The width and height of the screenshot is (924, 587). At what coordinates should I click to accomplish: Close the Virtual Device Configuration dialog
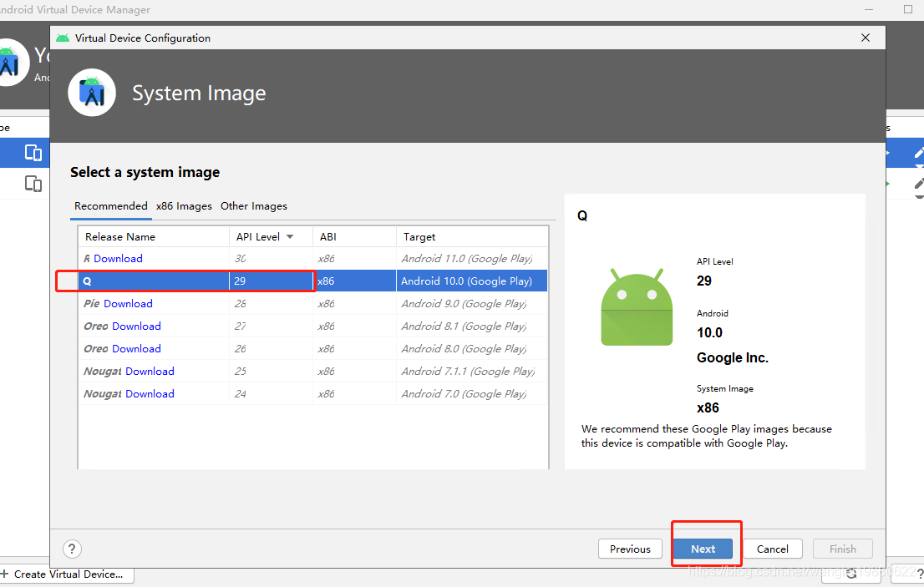(x=865, y=38)
